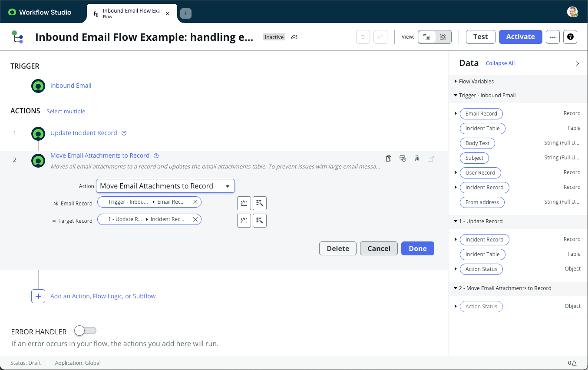588x370 pixels.
Task: Click the redo arrow button
Action: (x=380, y=37)
